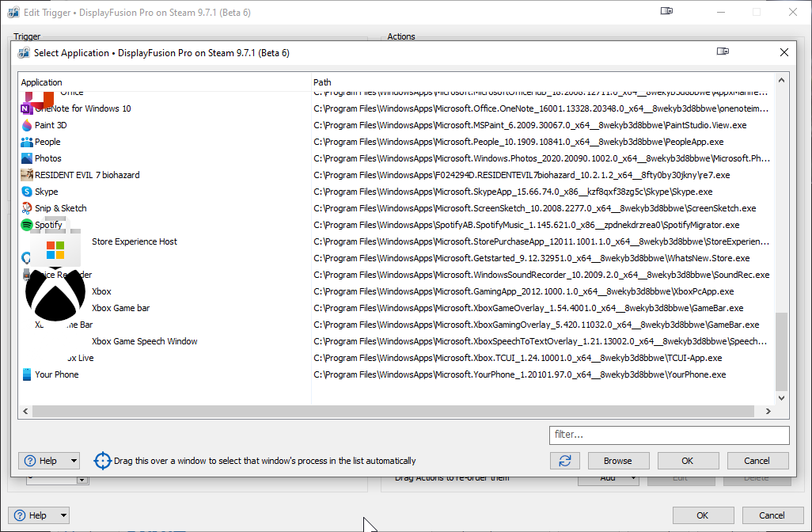Click the Microsoft Store shopping bag icon

click(x=55, y=248)
